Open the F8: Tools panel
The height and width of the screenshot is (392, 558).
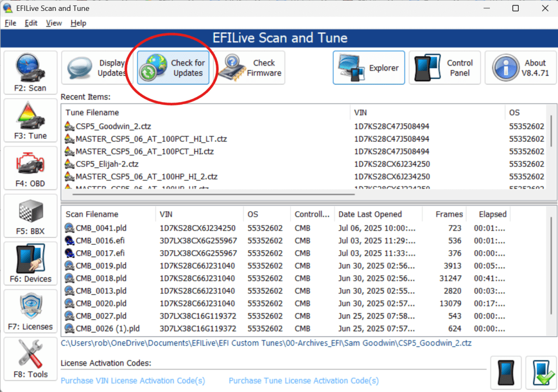coord(31,359)
